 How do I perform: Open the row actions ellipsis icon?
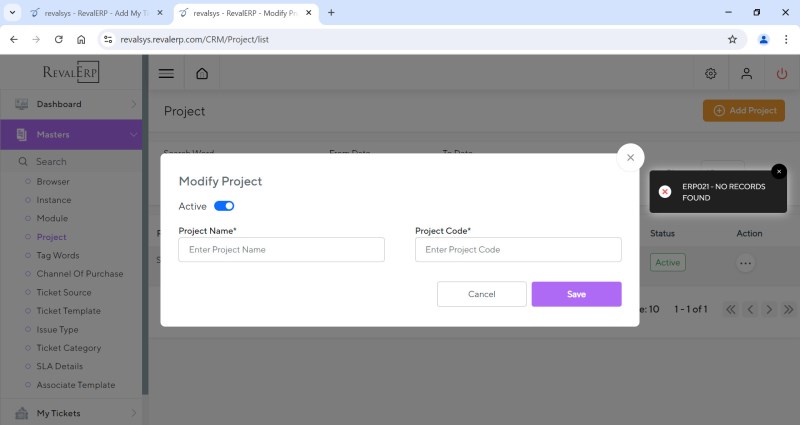[745, 263]
